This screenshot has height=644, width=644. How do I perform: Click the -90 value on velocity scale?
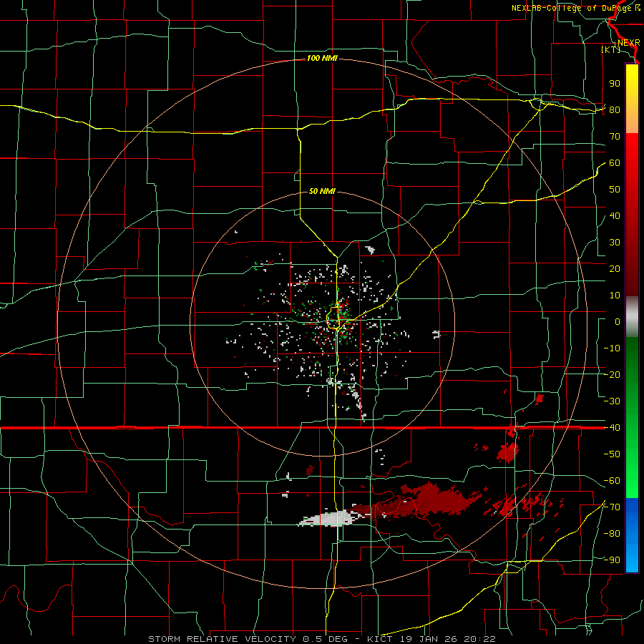coord(612,560)
